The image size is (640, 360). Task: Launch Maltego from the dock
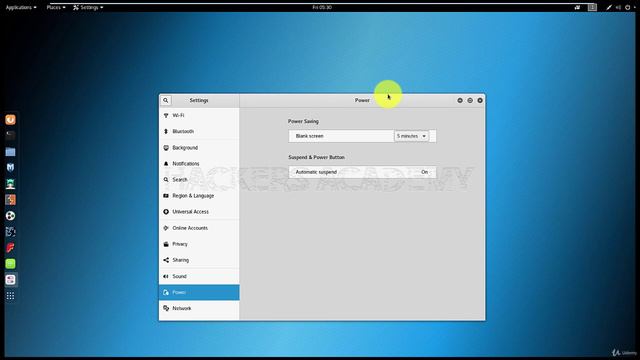(x=11, y=232)
